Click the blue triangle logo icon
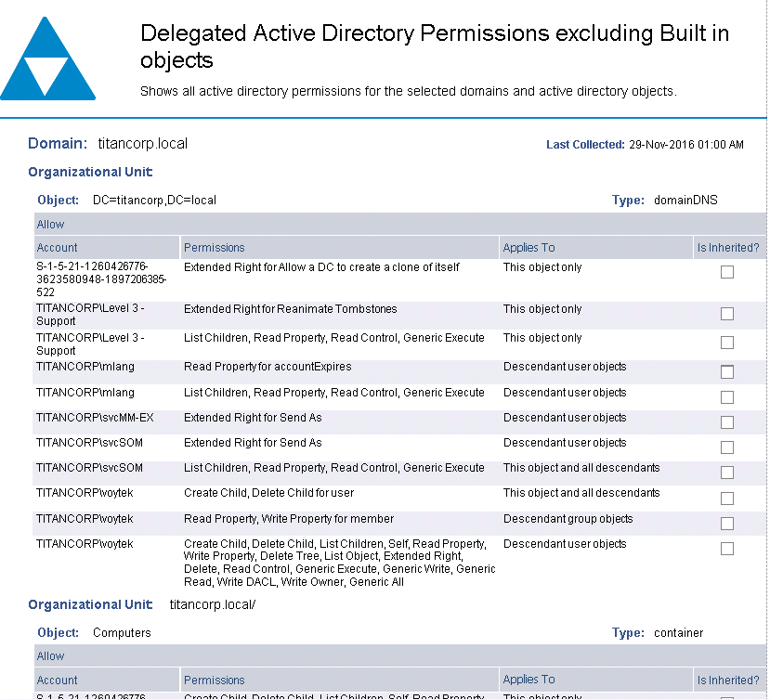The image size is (770, 700). (47, 59)
